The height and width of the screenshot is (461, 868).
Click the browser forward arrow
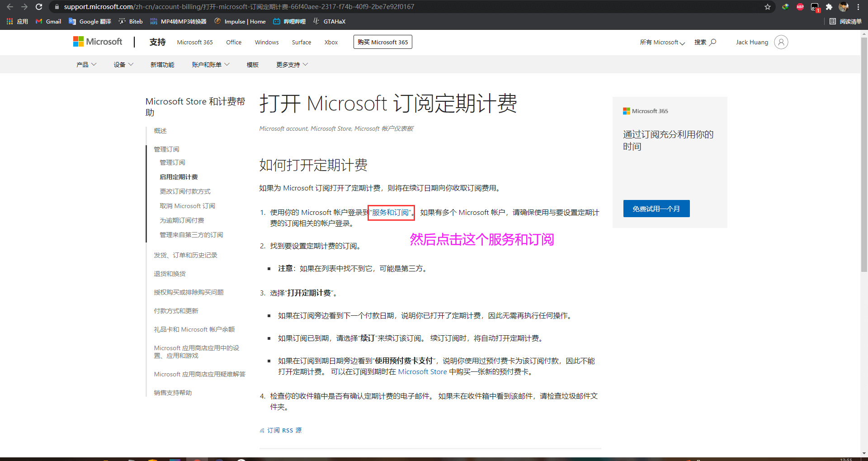(24, 7)
